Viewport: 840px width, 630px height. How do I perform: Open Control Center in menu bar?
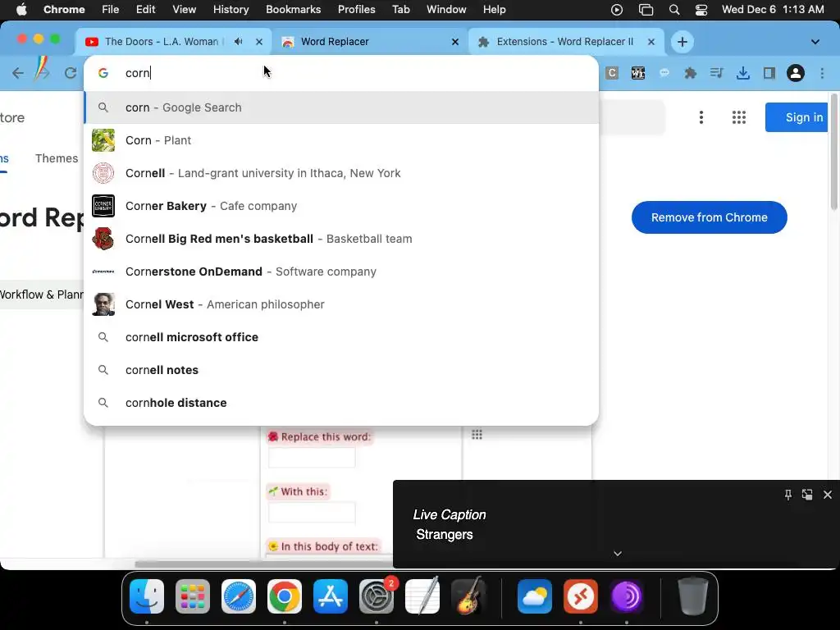pos(701,10)
